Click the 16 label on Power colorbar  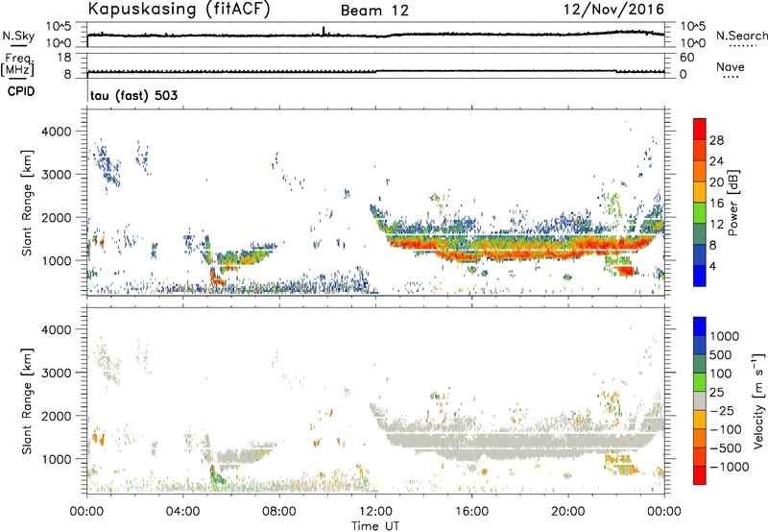(x=716, y=204)
